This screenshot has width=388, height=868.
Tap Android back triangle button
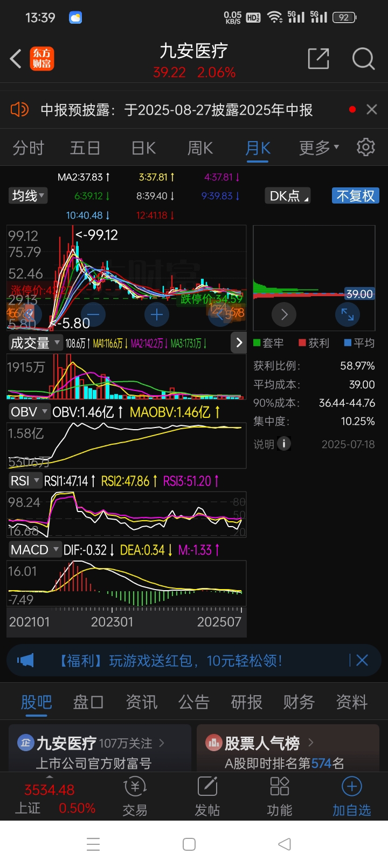pyautogui.click(x=285, y=844)
